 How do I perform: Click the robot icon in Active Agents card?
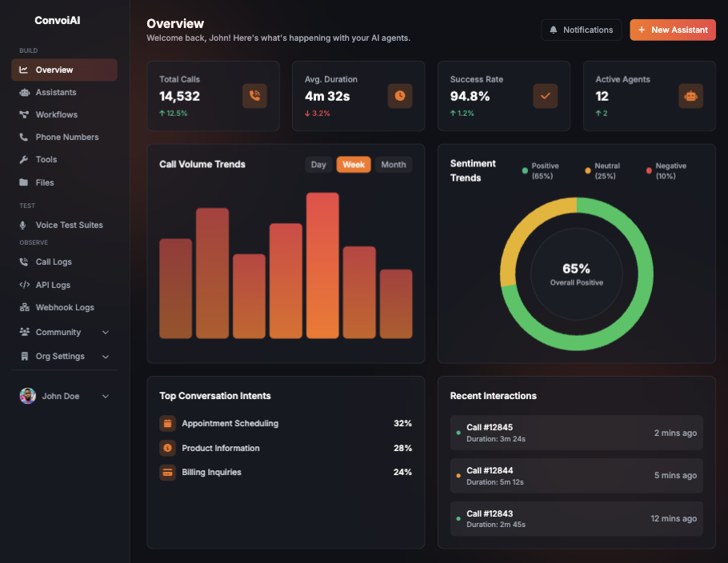[690, 96]
